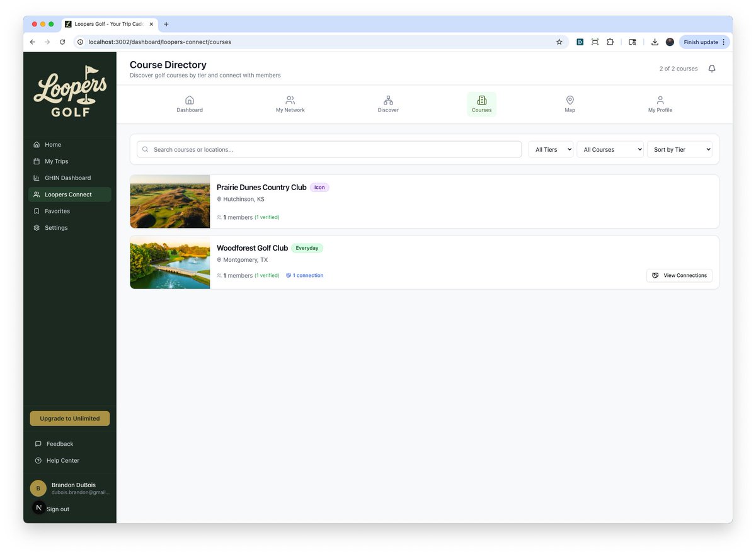Click the Dashboard home icon tab
Image resolution: width=756 pixels, height=554 pixels.
pyautogui.click(x=190, y=105)
